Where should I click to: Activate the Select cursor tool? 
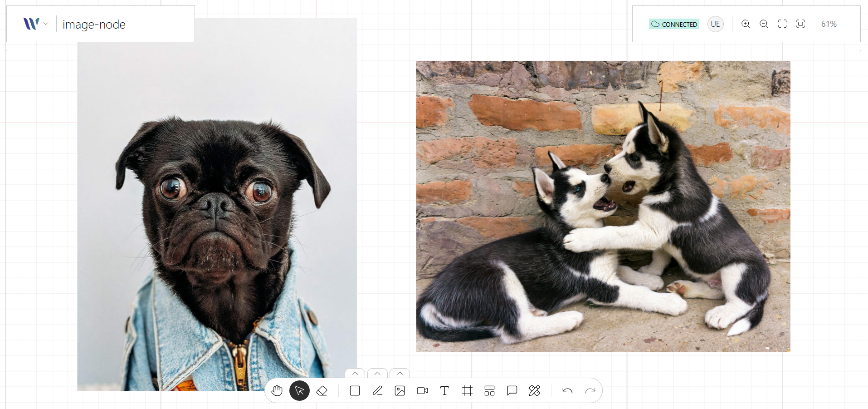[x=299, y=390]
